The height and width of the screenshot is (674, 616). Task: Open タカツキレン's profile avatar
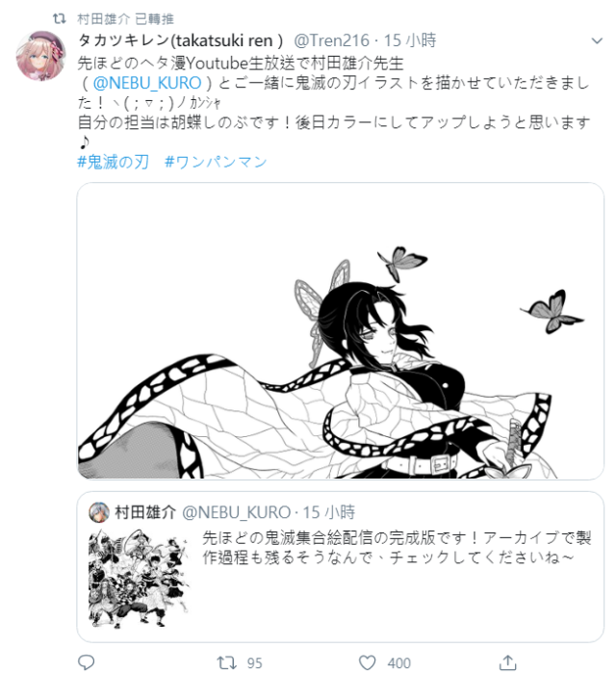40,56
